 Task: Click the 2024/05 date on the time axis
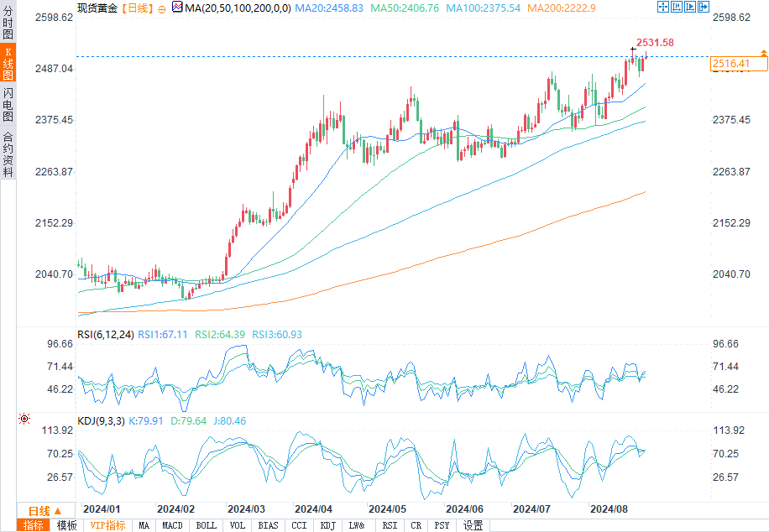tap(387, 509)
